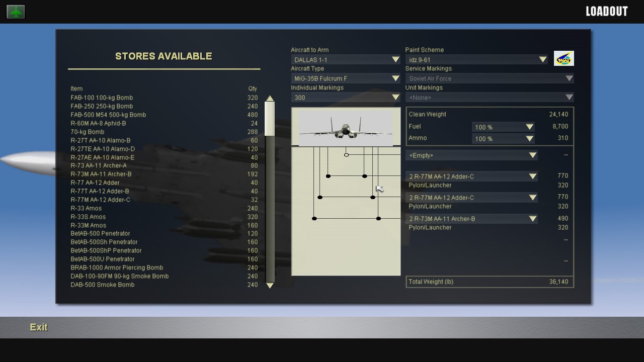This screenshot has height=362, width=644.
Task: Click the scroll up arrow in stores list
Action: [x=270, y=98]
